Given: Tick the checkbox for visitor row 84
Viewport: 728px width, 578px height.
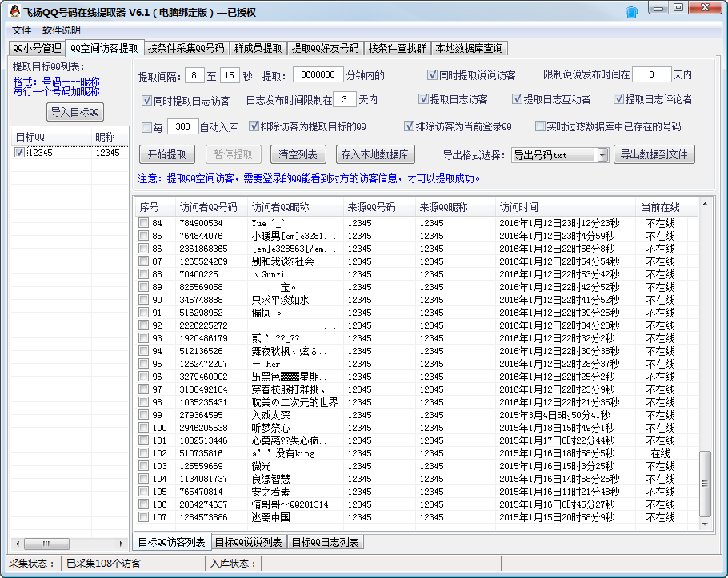Looking at the screenshot, I should 143,223.
